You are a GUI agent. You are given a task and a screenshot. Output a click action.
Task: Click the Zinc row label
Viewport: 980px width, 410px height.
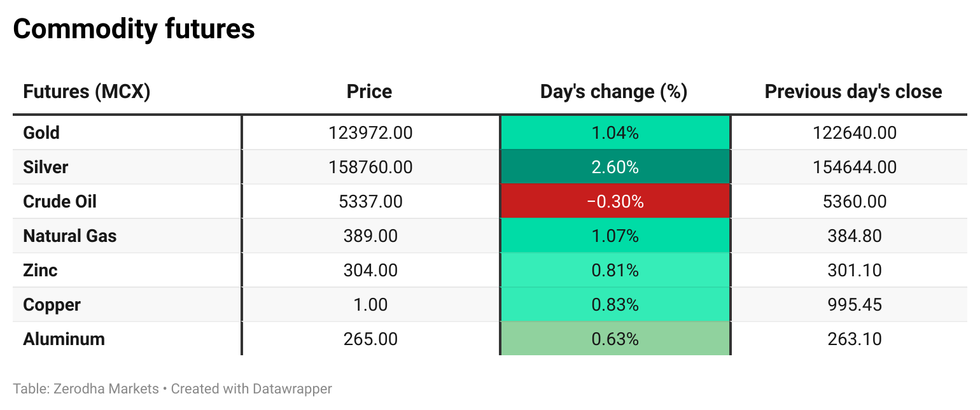40,271
